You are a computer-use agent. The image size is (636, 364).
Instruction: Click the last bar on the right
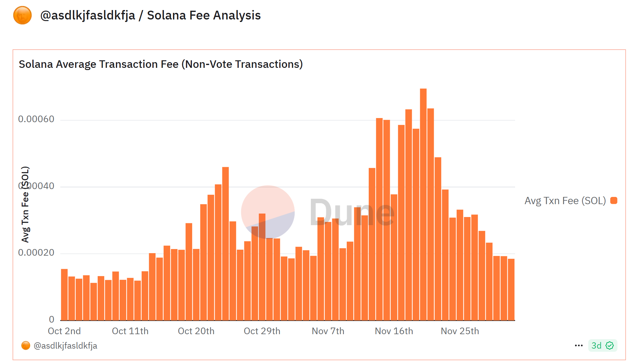pos(511,290)
